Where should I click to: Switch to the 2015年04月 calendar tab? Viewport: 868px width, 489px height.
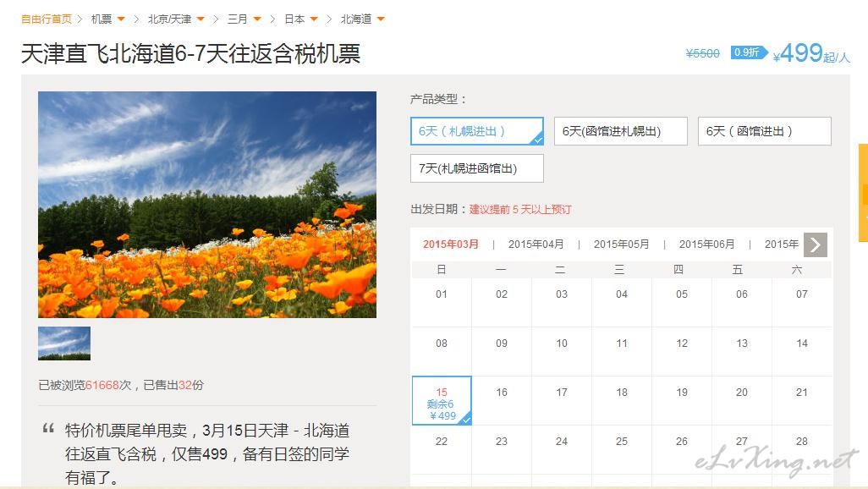click(x=536, y=244)
